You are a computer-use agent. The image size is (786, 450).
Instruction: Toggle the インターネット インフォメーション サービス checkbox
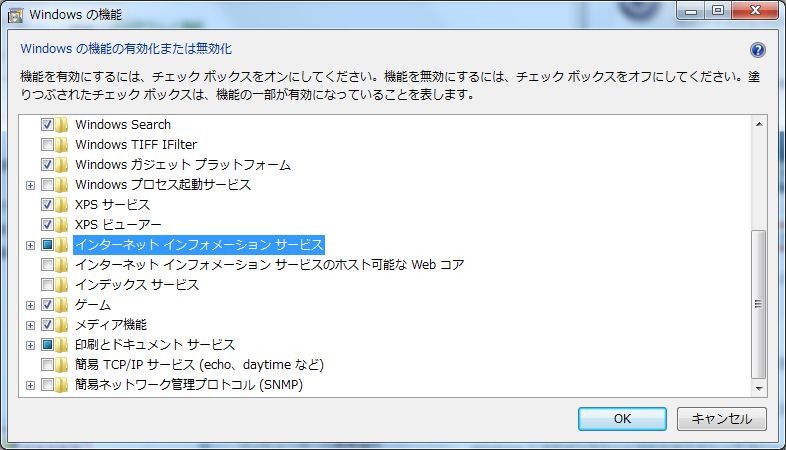47,245
